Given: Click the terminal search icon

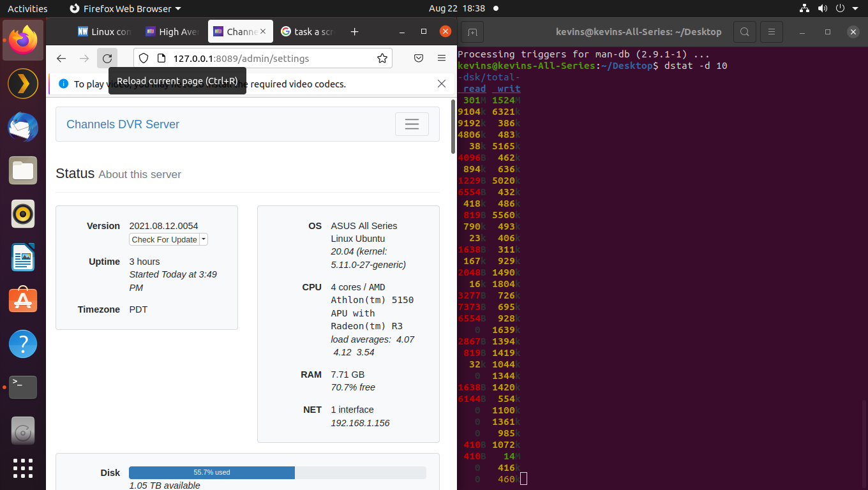Looking at the screenshot, I should tap(744, 31).
